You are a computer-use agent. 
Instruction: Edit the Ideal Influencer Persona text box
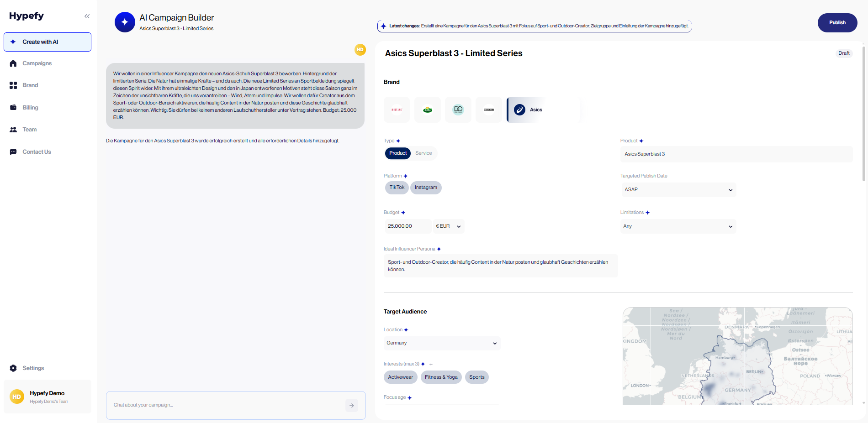click(x=501, y=266)
